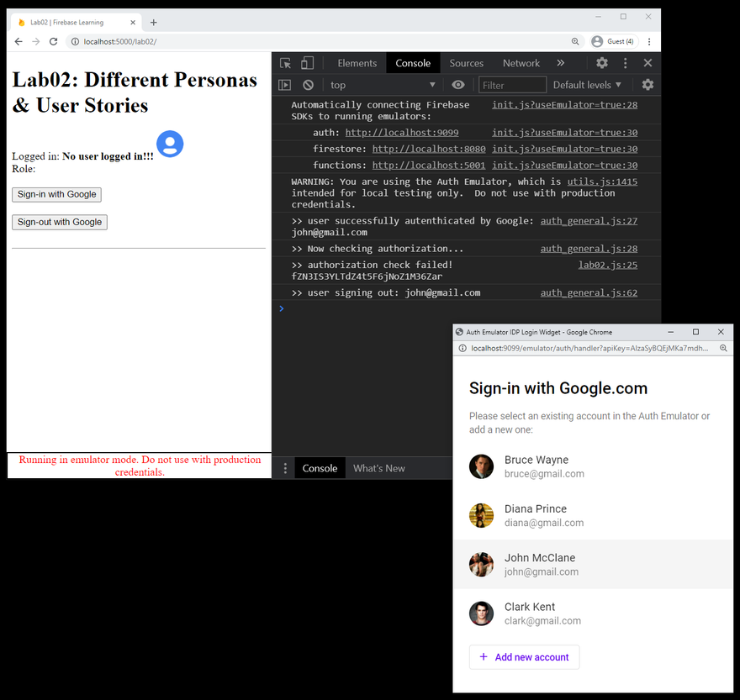The height and width of the screenshot is (700, 740).
Task: Switch to the Sources tab
Action: 466,63
